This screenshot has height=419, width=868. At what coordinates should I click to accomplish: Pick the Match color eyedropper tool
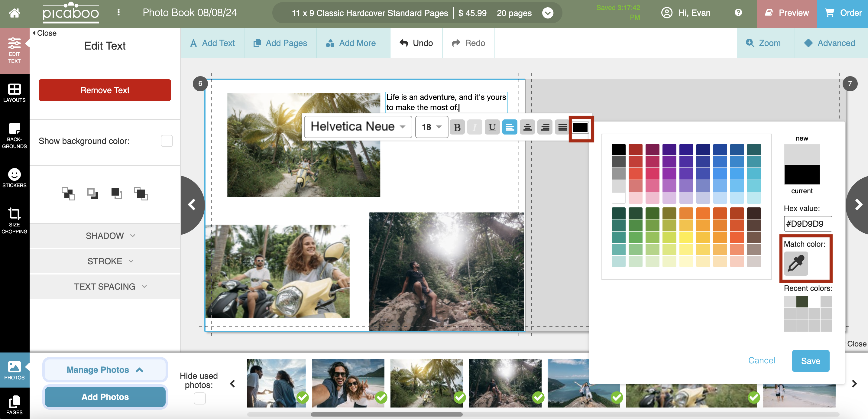[796, 264]
